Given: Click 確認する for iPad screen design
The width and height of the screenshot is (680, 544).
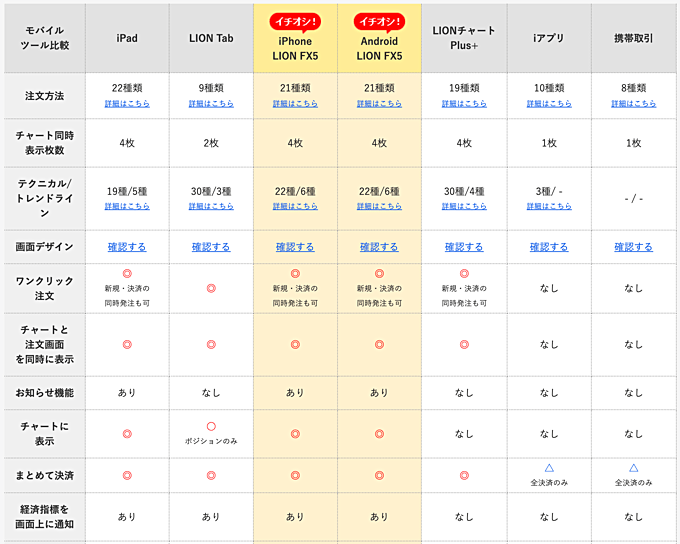Looking at the screenshot, I should point(127,247).
